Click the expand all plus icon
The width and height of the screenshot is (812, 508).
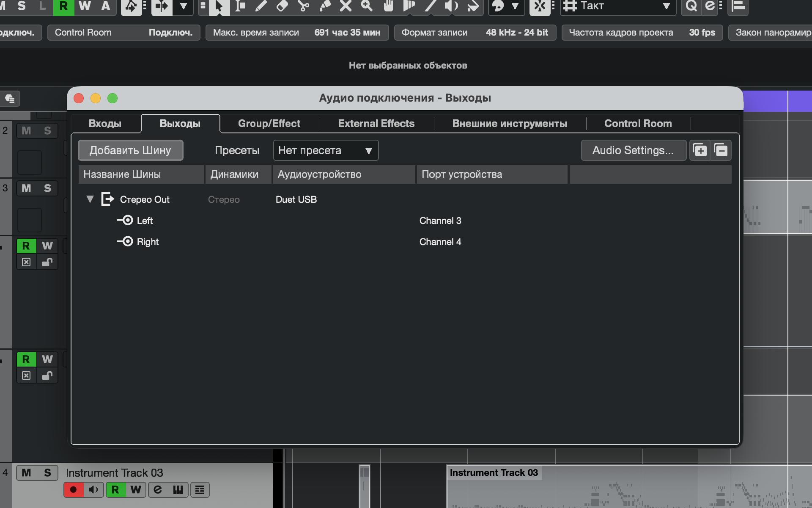pos(700,150)
